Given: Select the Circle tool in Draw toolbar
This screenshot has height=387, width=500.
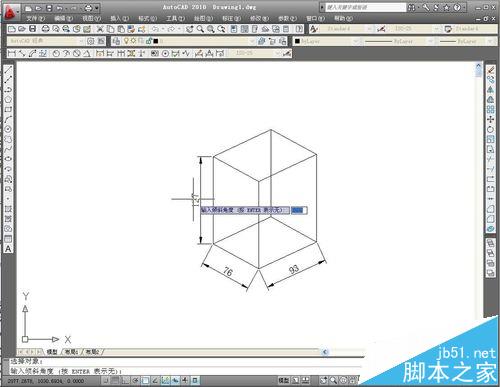Looking at the screenshot, I should (x=8, y=129).
